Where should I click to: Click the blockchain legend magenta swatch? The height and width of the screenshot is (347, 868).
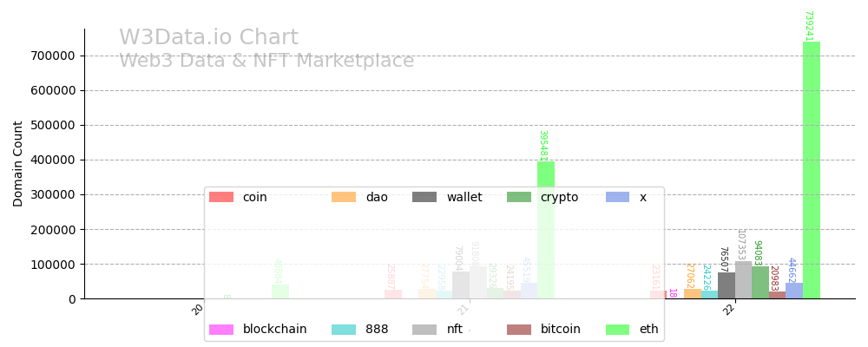221,330
